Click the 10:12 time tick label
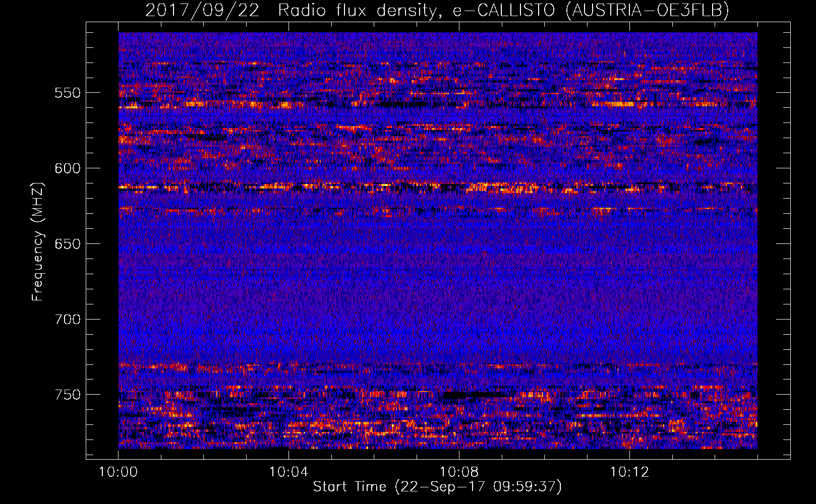 point(630,472)
